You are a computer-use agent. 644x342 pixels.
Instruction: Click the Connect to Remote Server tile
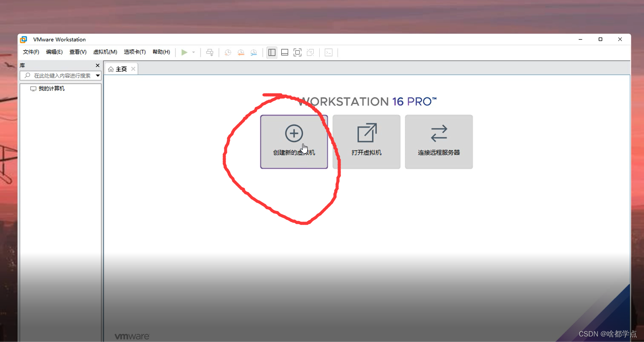(439, 142)
